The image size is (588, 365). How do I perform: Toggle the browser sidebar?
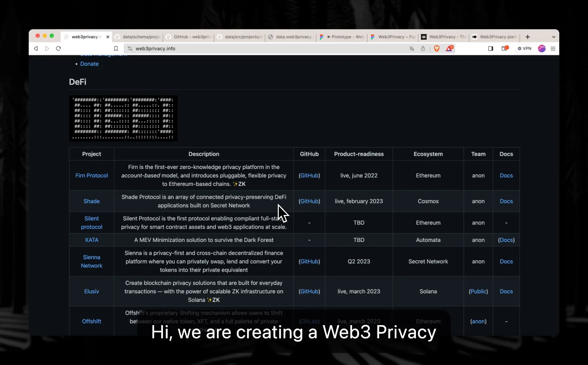(491, 48)
